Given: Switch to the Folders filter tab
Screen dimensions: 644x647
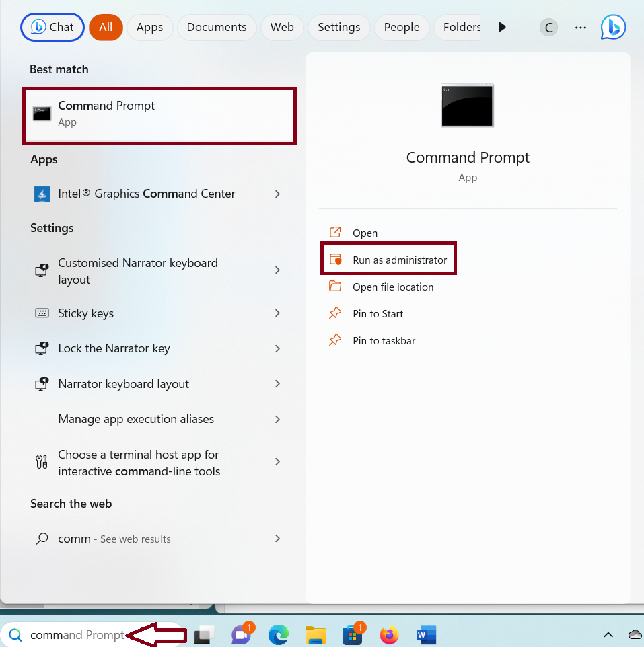Looking at the screenshot, I should (458, 27).
